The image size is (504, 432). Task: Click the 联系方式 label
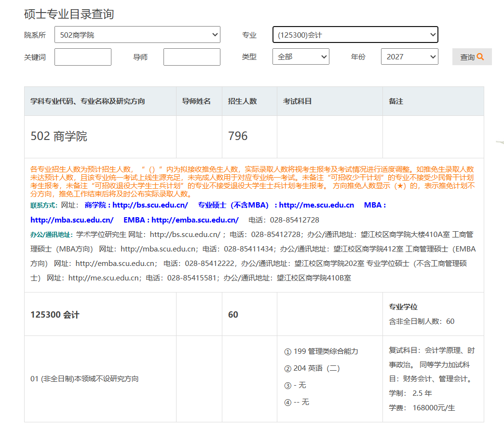(44, 205)
